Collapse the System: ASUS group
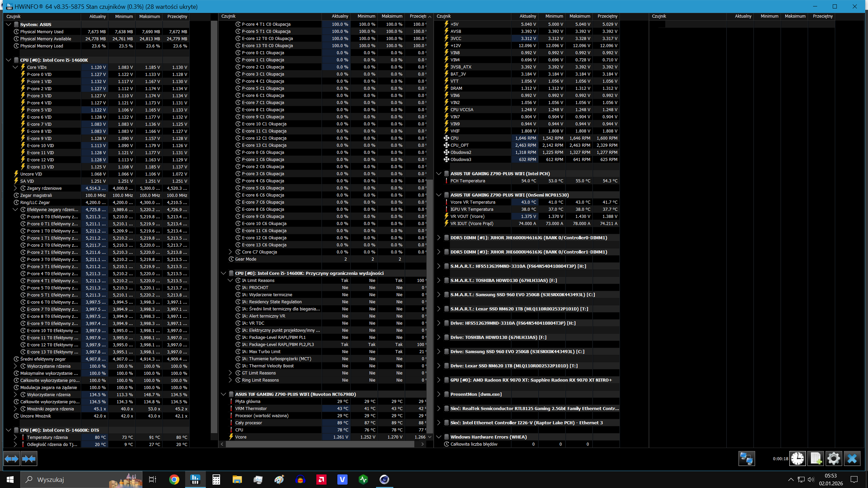Image resolution: width=868 pixels, height=488 pixels. tap(8, 24)
